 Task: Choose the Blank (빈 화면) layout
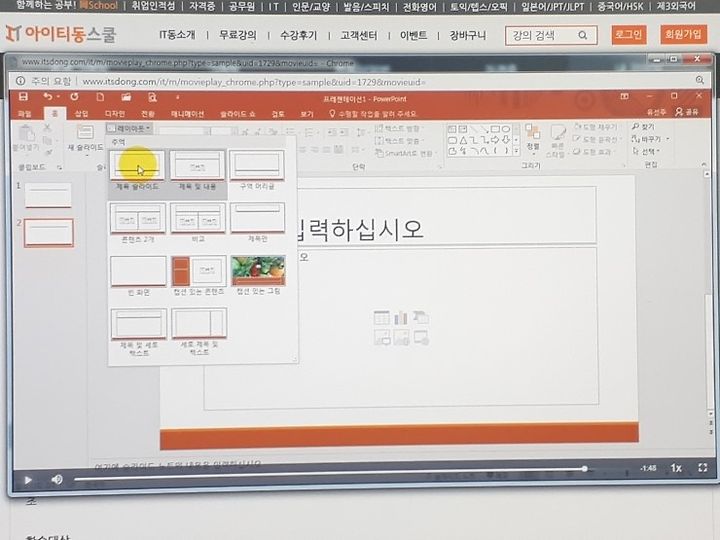[x=138, y=276]
